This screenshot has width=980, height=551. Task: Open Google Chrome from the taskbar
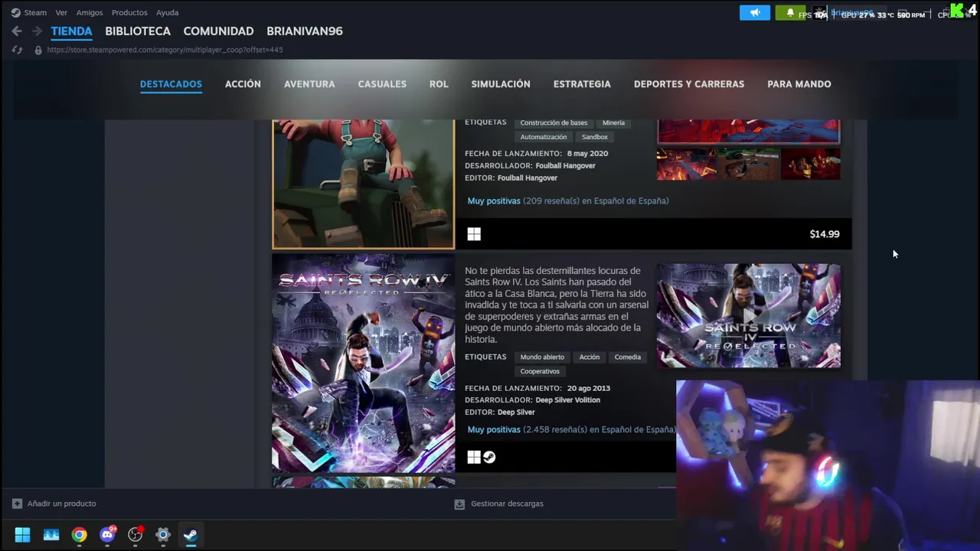80,535
